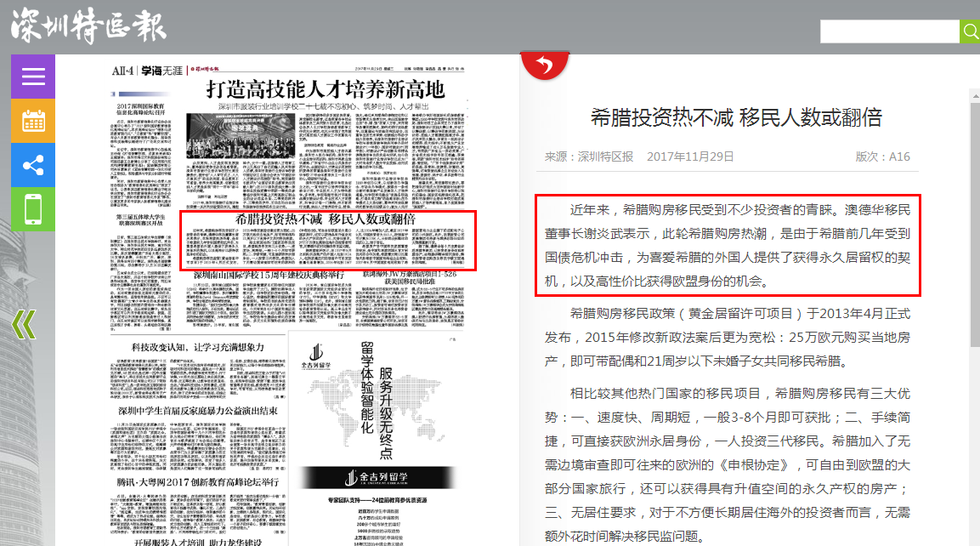
Task: Open the purple hamburger menu
Action: pyautogui.click(x=33, y=77)
